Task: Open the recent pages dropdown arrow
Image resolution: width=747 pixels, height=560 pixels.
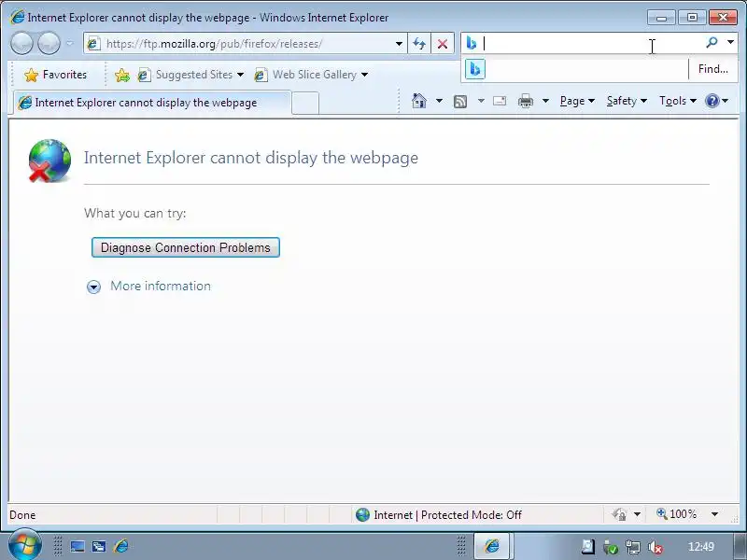Action: (x=69, y=44)
